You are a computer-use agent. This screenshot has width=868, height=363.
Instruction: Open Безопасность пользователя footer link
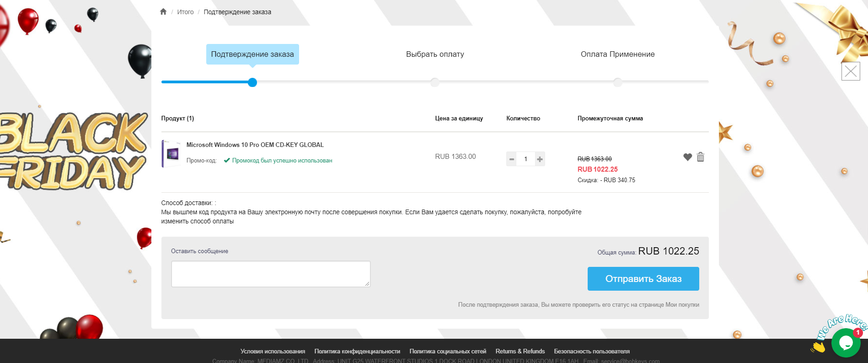point(592,352)
